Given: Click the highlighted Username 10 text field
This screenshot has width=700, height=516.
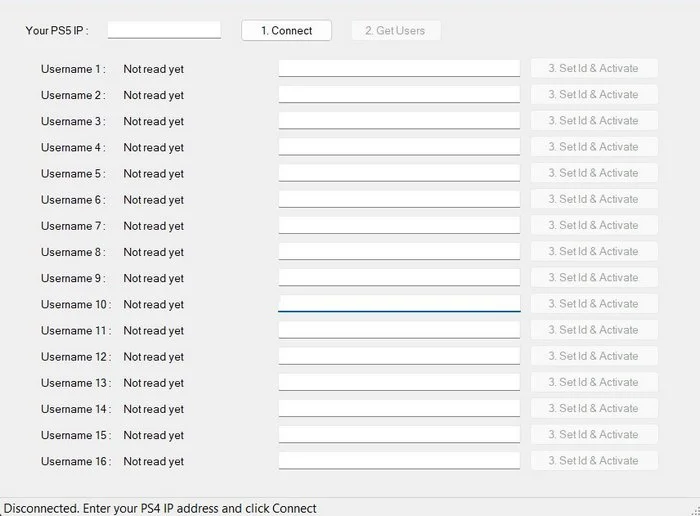Looking at the screenshot, I should tap(399, 303).
